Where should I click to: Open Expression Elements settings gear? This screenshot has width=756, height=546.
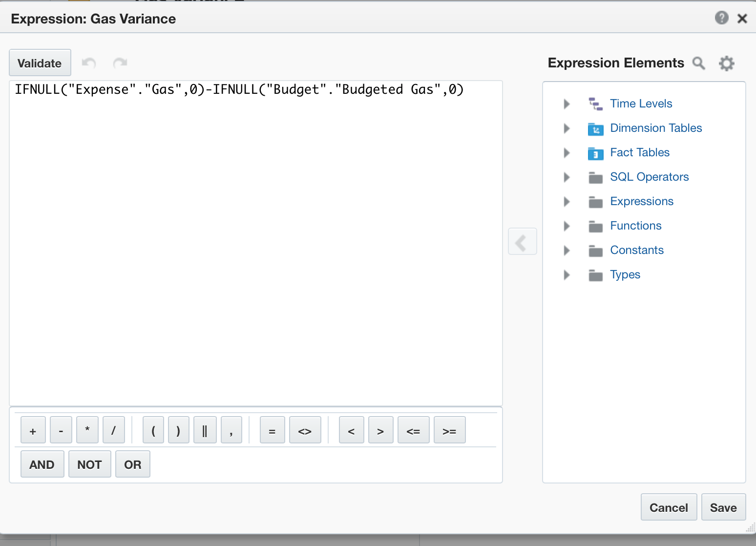727,63
